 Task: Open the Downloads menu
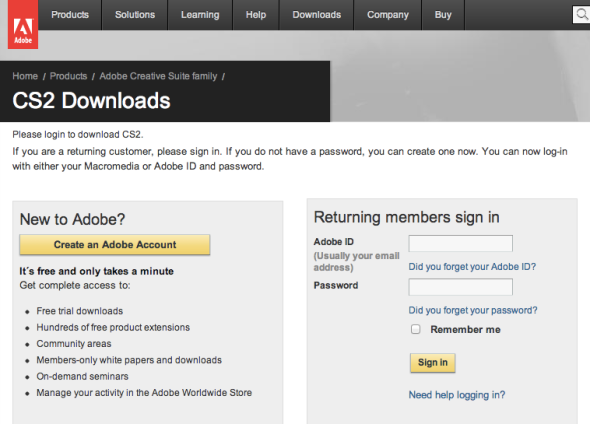click(x=317, y=15)
